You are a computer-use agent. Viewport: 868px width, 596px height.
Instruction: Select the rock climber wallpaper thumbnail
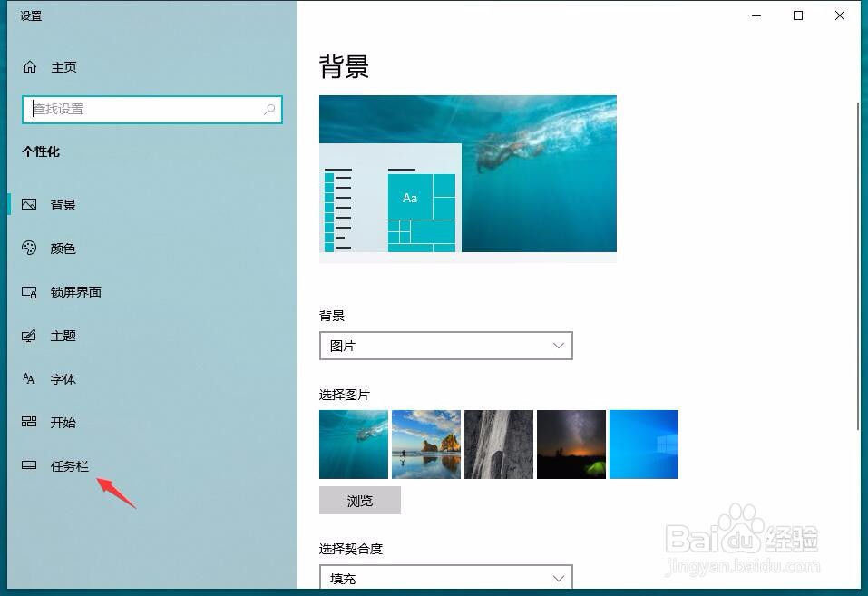[498, 444]
